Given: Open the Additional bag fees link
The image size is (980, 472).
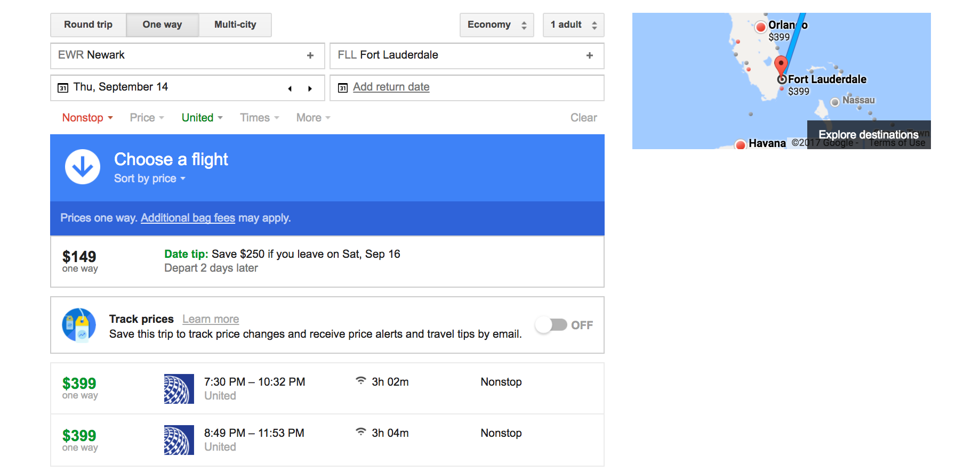Looking at the screenshot, I should 188,218.
